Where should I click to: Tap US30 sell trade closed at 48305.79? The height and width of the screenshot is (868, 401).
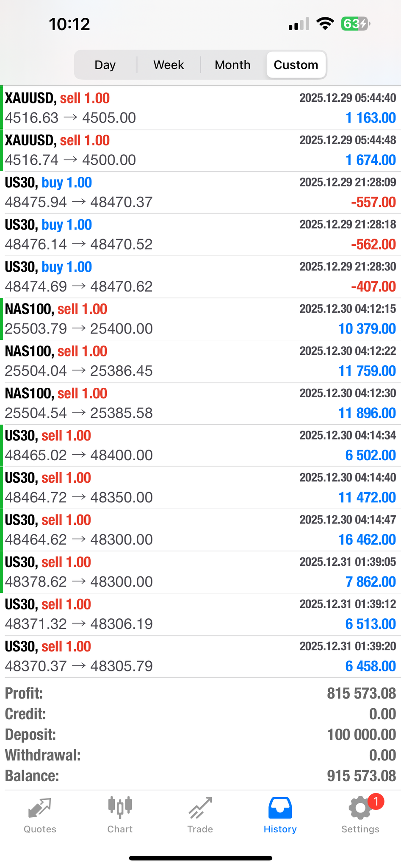(x=200, y=656)
